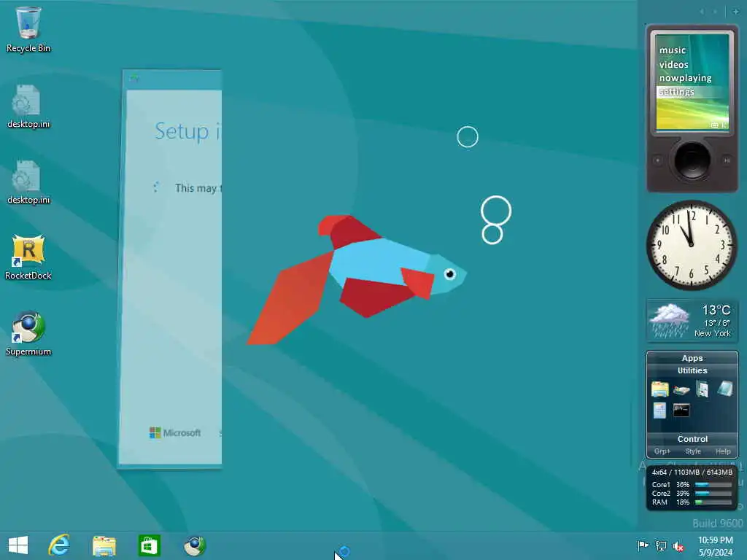This screenshot has height=560, width=747.
Task: Click the sidebar add gadget plus icon
Action: [735, 12]
